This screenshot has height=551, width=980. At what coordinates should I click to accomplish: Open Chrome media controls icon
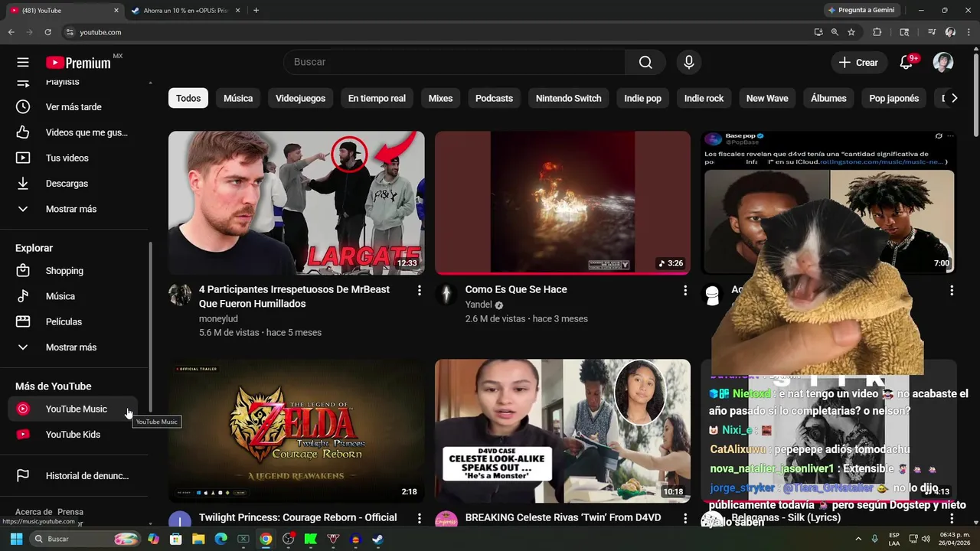click(x=932, y=32)
